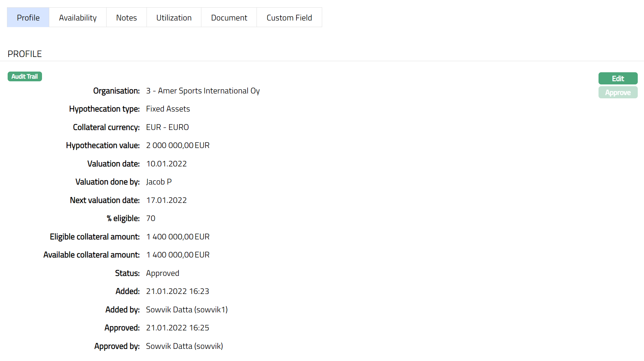Open the Profile tab
This screenshot has width=644, height=361.
point(28,18)
